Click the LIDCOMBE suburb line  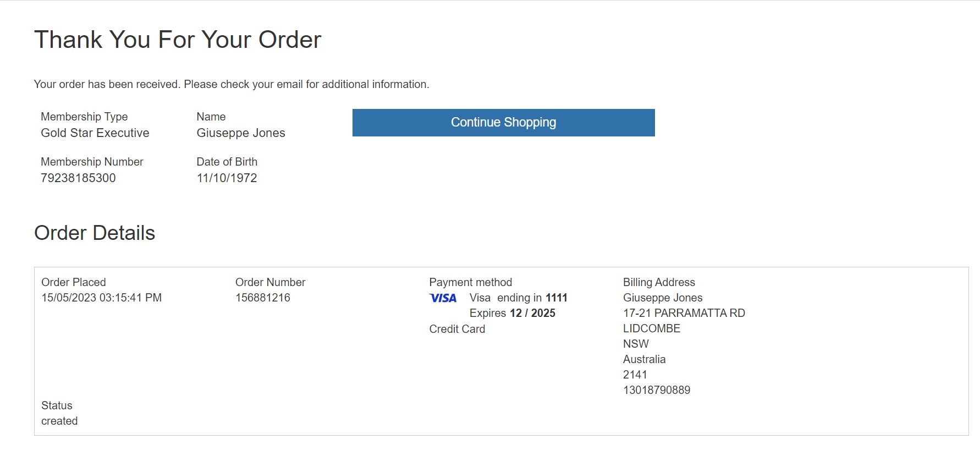point(652,328)
